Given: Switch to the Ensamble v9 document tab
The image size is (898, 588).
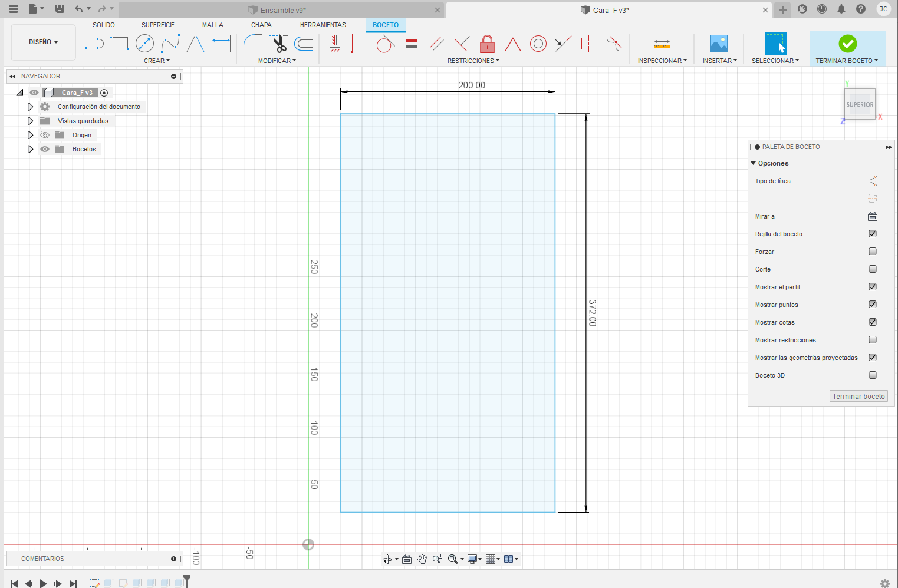Looking at the screenshot, I should [x=282, y=10].
